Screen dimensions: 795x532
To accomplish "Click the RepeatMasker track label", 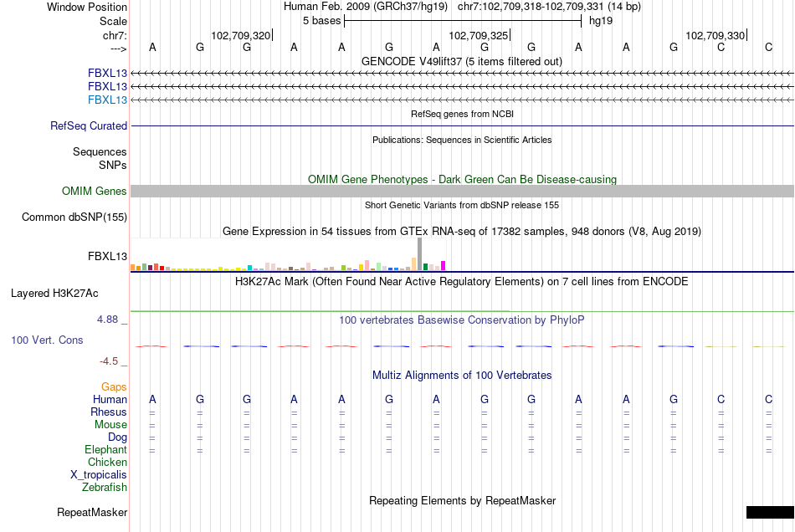I will (x=92, y=512).
